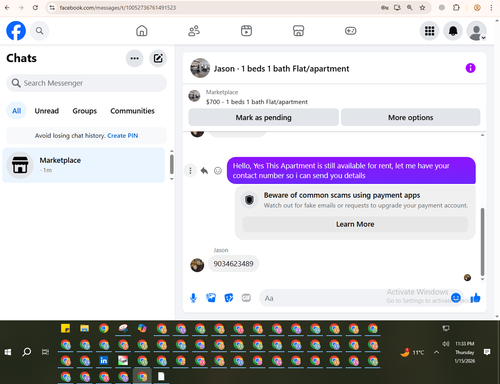The height and width of the screenshot is (384, 500).
Task: Choose a sticker icon
Action: coord(229,298)
